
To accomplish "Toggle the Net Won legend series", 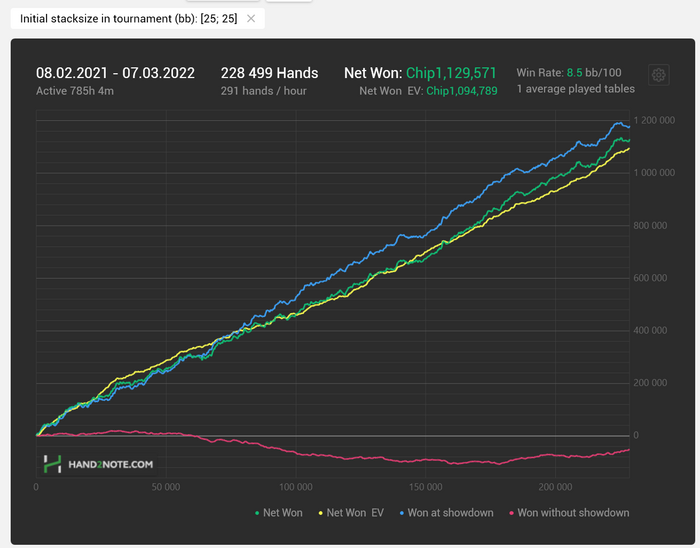I will click(279, 513).
